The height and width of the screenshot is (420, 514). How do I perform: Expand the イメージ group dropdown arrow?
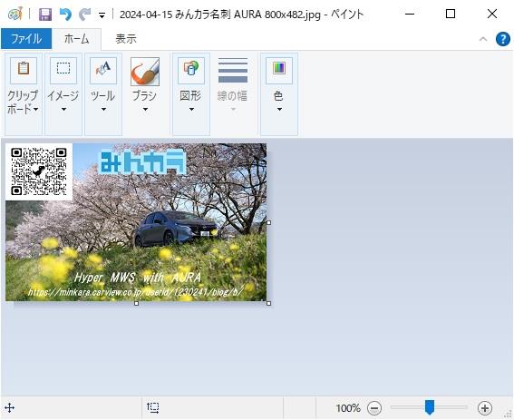[63, 109]
